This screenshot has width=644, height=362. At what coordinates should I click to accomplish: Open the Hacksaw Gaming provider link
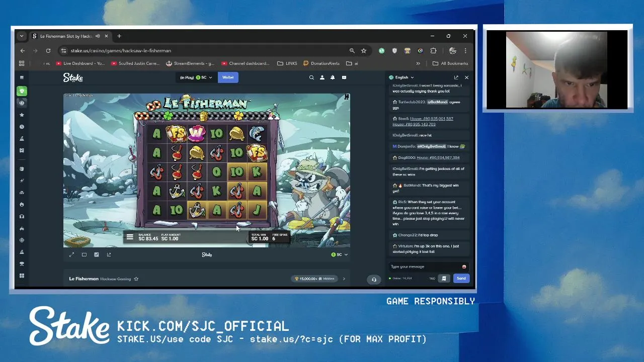point(115,279)
